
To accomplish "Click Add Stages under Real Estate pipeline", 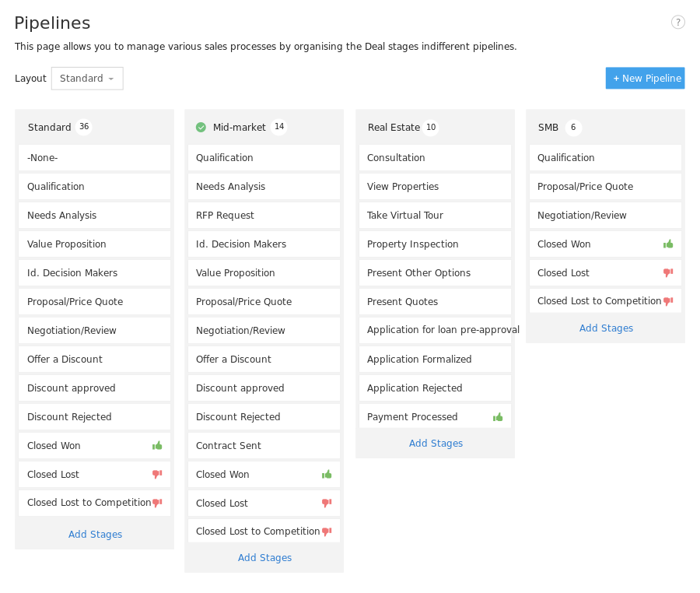I will 436,443.
